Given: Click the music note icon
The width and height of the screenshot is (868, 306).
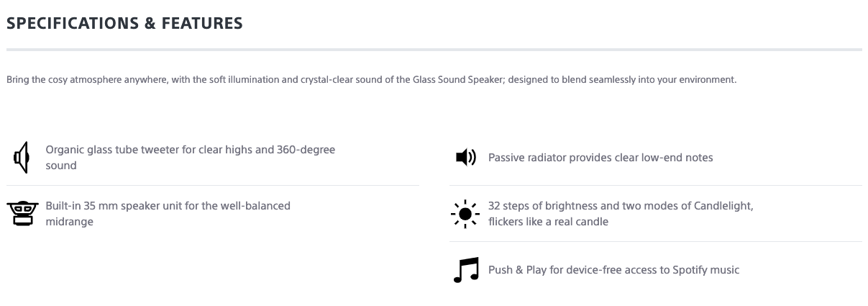Looking at the screenshot, I should 465,270.
